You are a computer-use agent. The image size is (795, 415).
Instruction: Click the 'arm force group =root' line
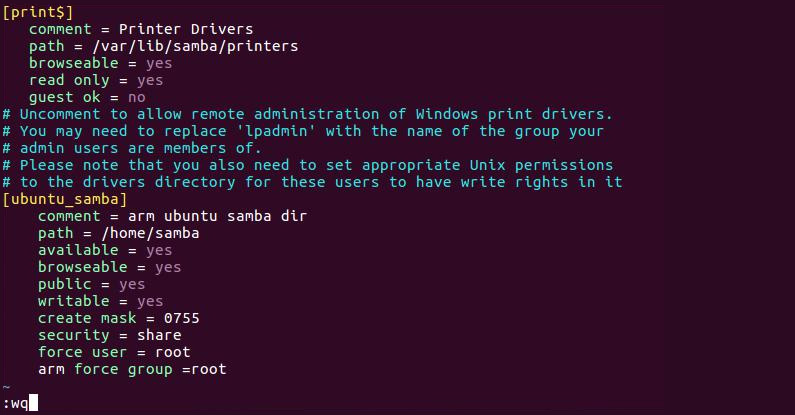click(x=132, y=369)
